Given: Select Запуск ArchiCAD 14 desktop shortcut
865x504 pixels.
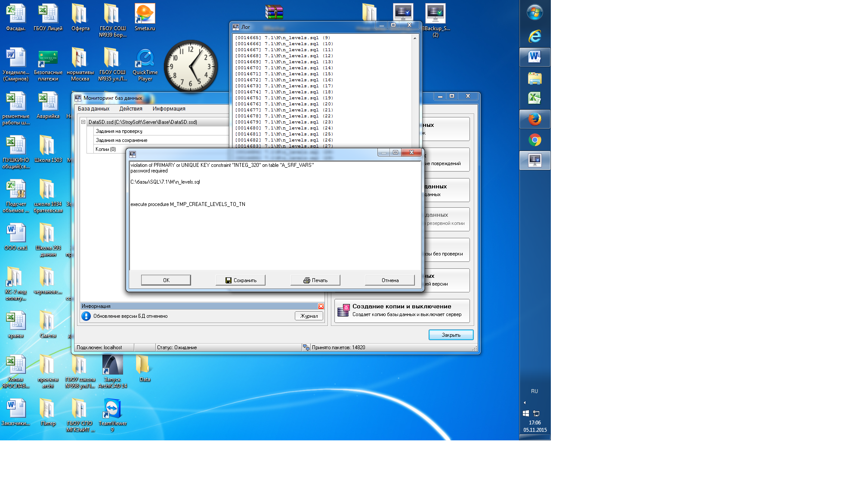Looking at the screenshot, I should pos(112,372).
